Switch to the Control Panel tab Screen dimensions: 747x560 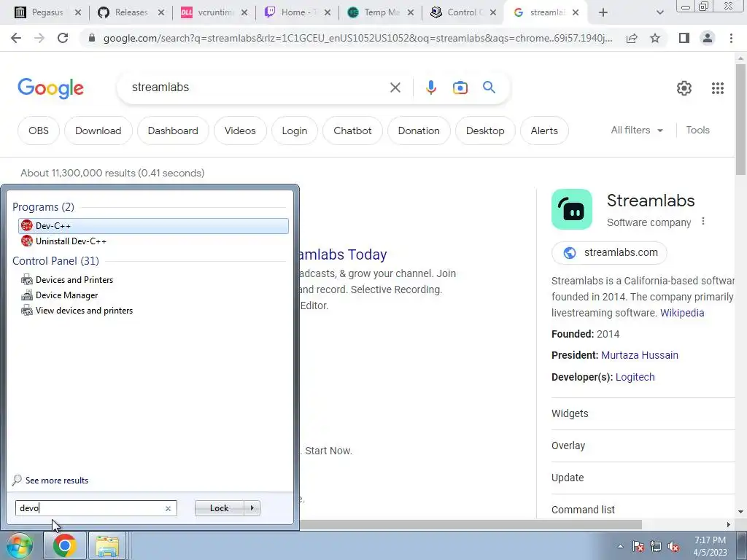coord(463,12)
